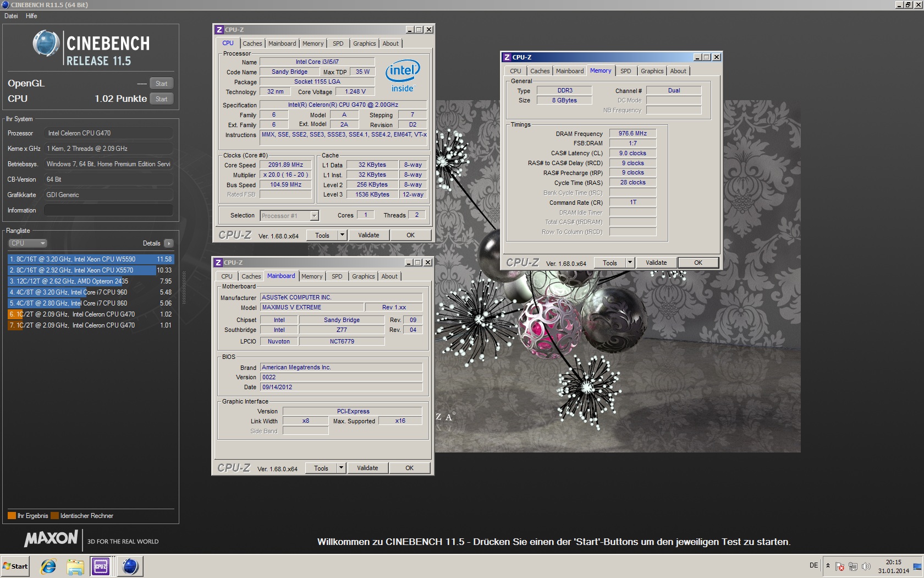Switch to SPD tab in top CPU-Z window
The height and width of the screenshot is (578, 924).
click(338, 43)
